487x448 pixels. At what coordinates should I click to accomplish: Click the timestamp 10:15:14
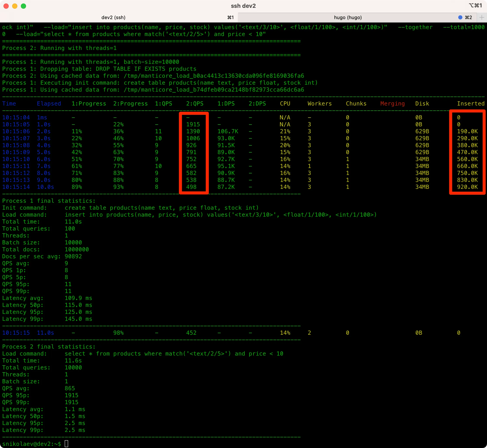(x=16, y=187)
